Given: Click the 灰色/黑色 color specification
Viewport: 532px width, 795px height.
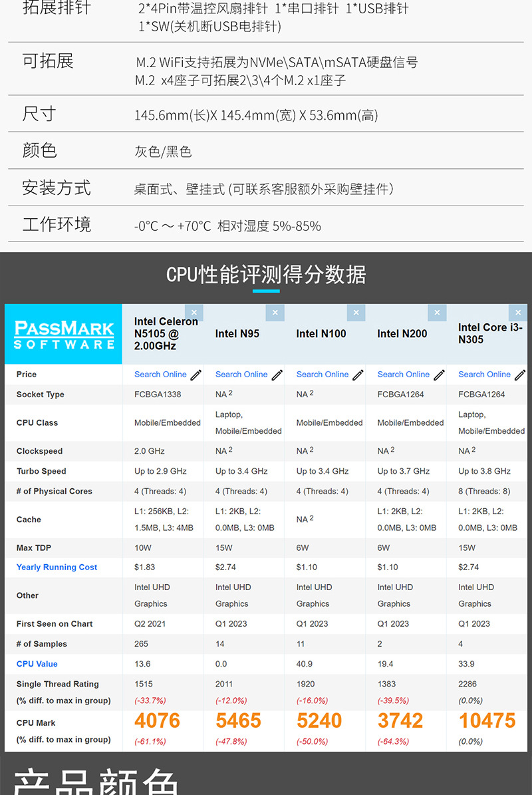Looking at the screenshot, I should pyautogui.click(x=163, y=152).
